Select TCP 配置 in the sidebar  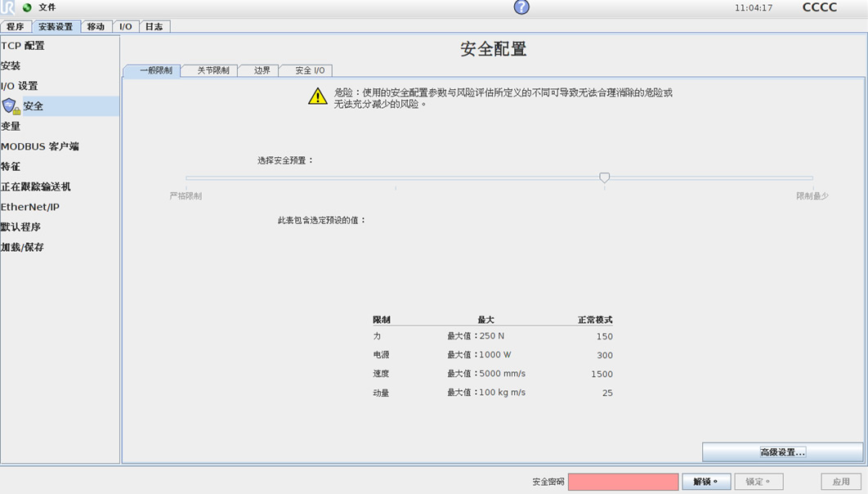point(23,46)
